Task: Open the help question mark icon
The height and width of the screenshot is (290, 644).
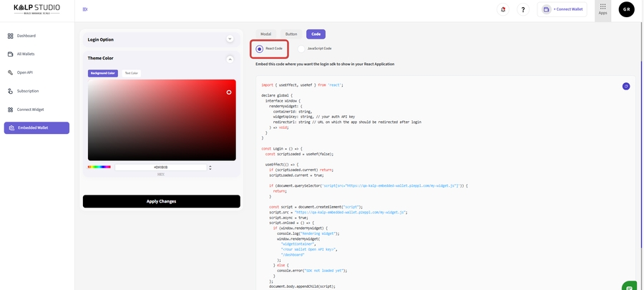Action: pyautogui.click(x=523, y=9)
